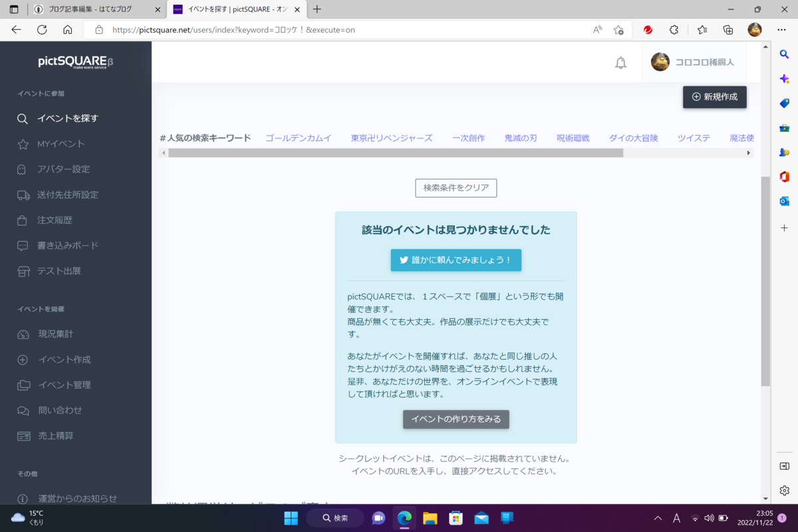
Task: Open the Edge sidebar shopping tag icon
Action: (x=785, y=103)
